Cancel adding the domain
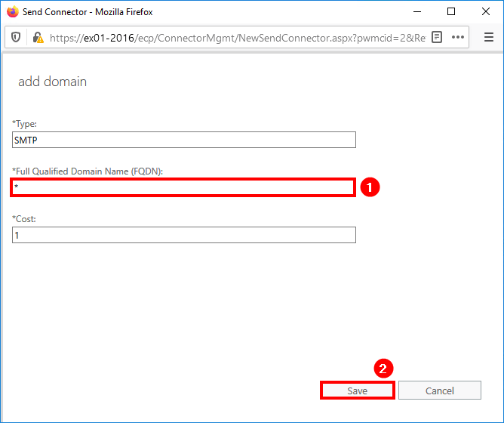Image resolution: width=504 pixels, height=423 pixels. [x=440, y=391]
